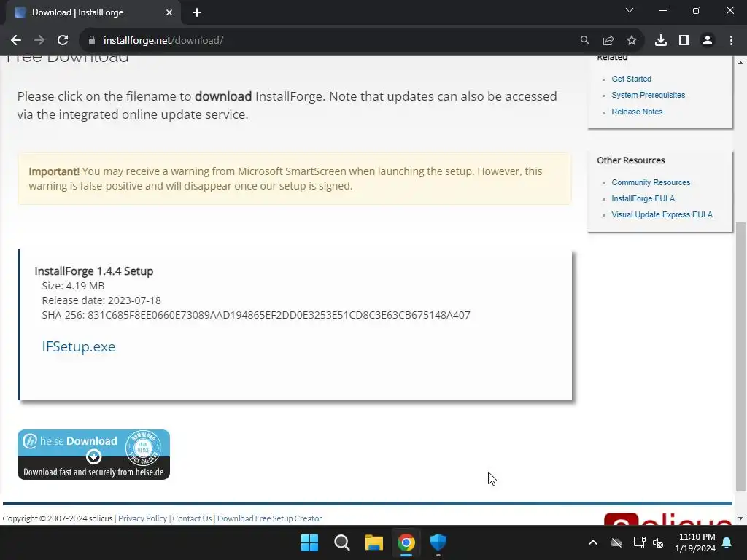
Task: Open a new tab with plus button
Action: click(197, 12)
